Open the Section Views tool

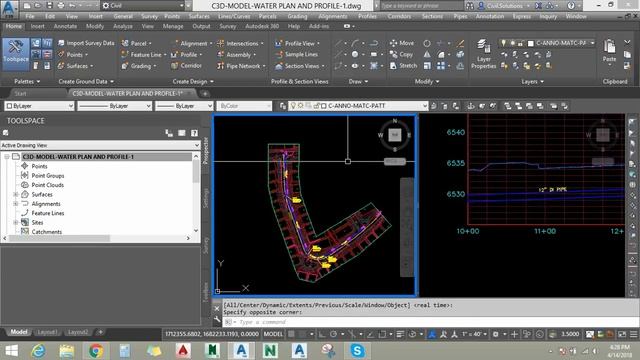(x=300, y=66)
